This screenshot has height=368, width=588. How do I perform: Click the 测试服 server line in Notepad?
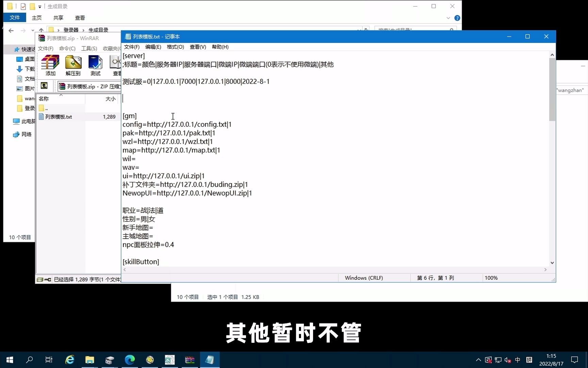coord(196,81)
